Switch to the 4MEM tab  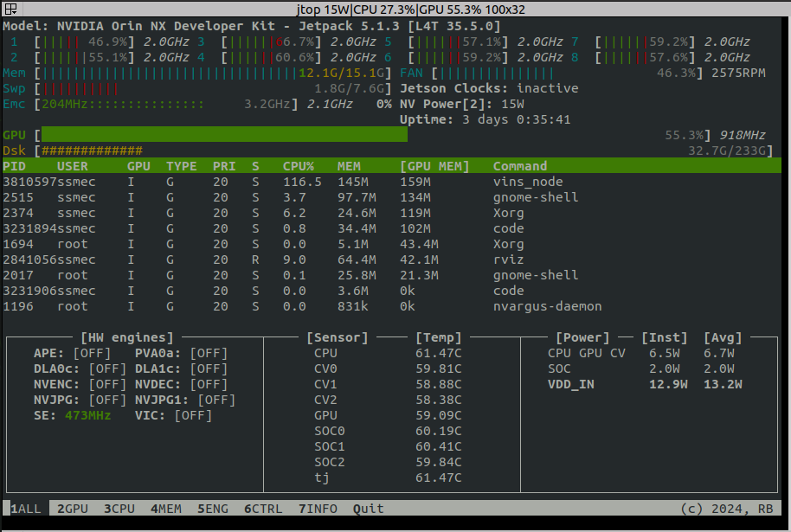pos(166,509)
